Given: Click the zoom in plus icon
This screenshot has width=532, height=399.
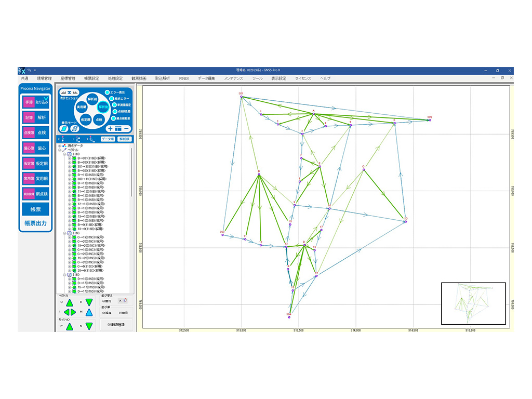Looking at the screenshot, I should point(110,128).
